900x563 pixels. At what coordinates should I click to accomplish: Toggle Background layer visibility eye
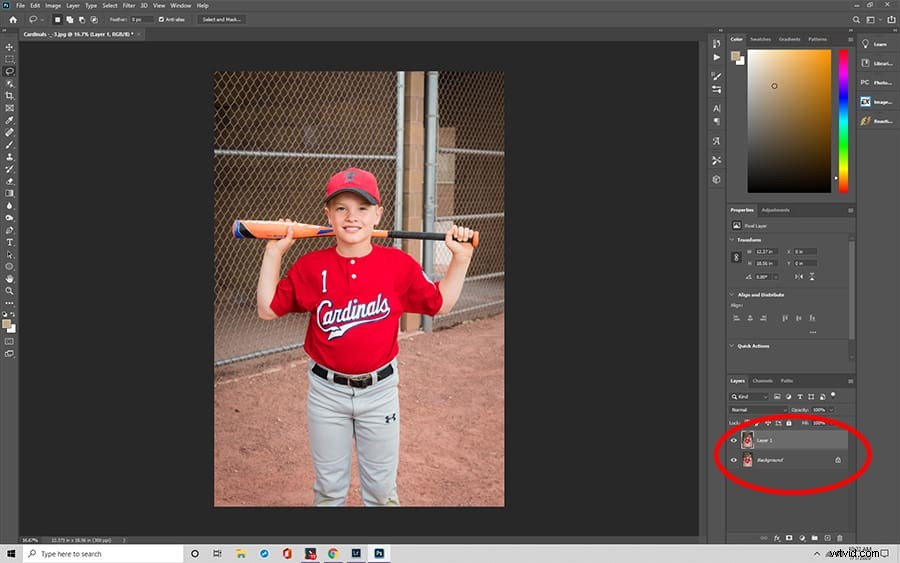(x=734, y=460)
